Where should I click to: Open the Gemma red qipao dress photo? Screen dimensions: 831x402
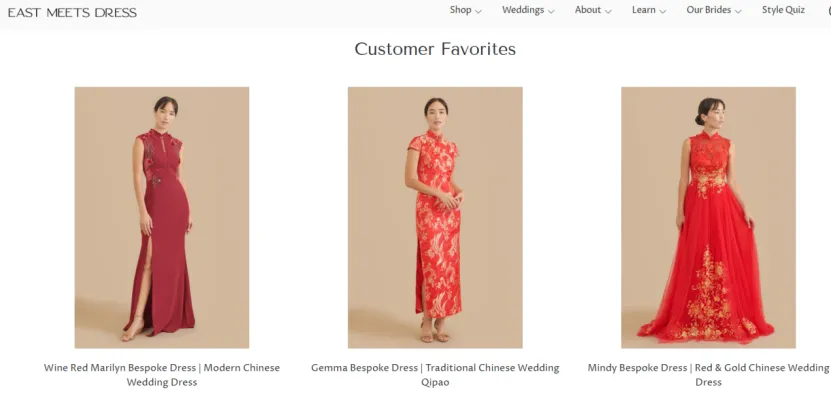click(x=435, y=218)
